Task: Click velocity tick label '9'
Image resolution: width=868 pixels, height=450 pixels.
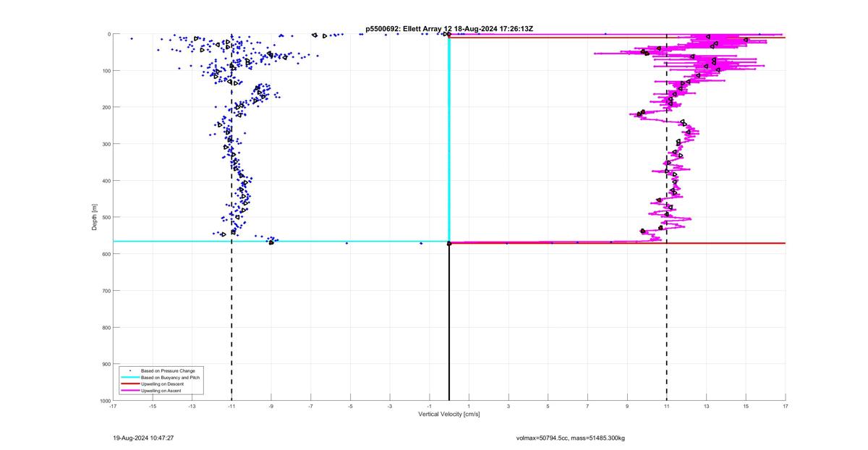Action: pos(627,407)
